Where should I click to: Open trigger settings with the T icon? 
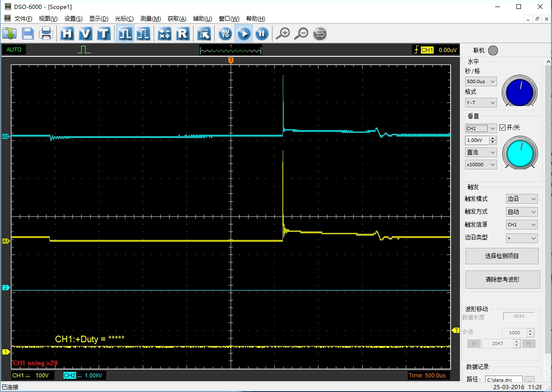(x=103, y=34)
